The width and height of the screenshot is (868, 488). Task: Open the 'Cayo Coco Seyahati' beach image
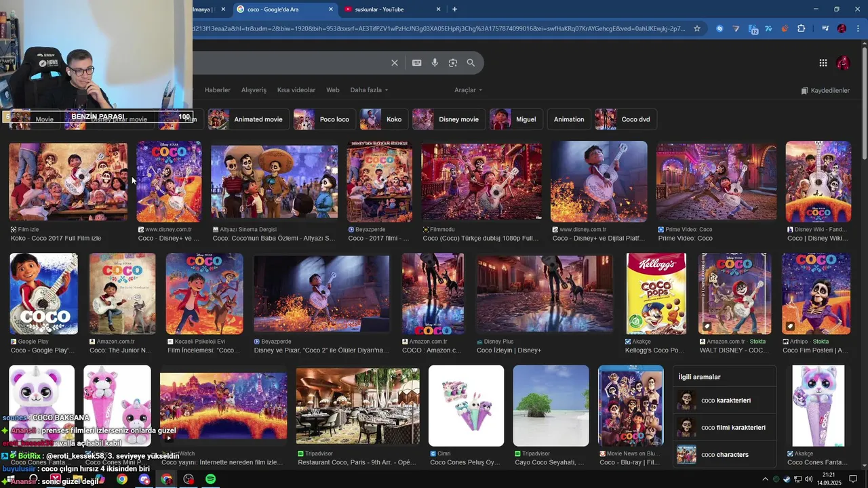click(551, 406)
